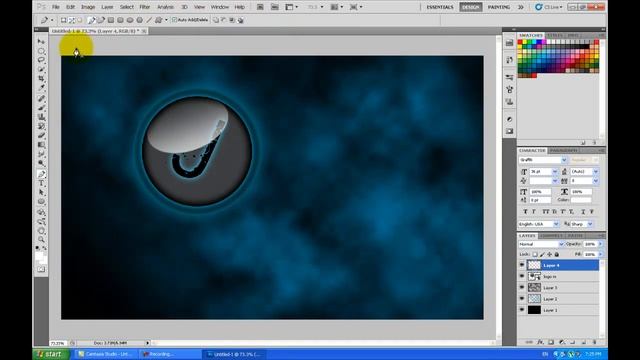
Task: Open the Window menu
Action: pos(220,7)
